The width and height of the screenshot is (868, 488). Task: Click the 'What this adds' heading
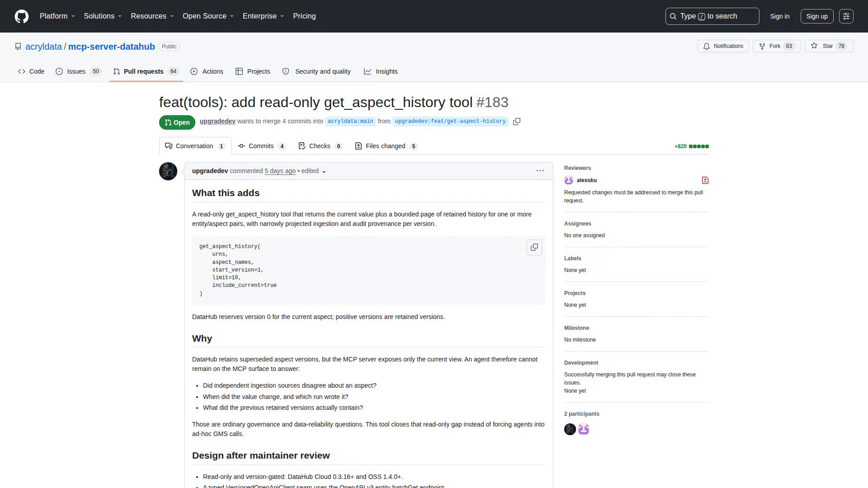[x=226, y=193]
